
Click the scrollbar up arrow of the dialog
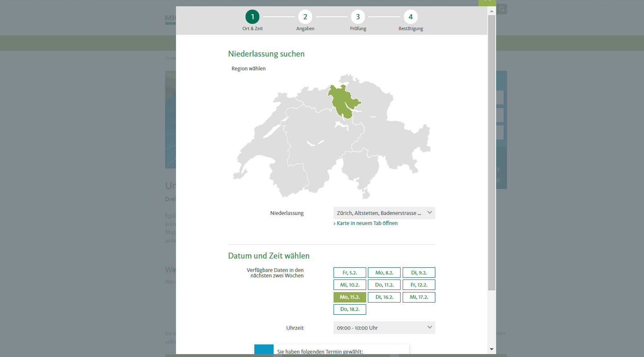(x=491, y=11)
